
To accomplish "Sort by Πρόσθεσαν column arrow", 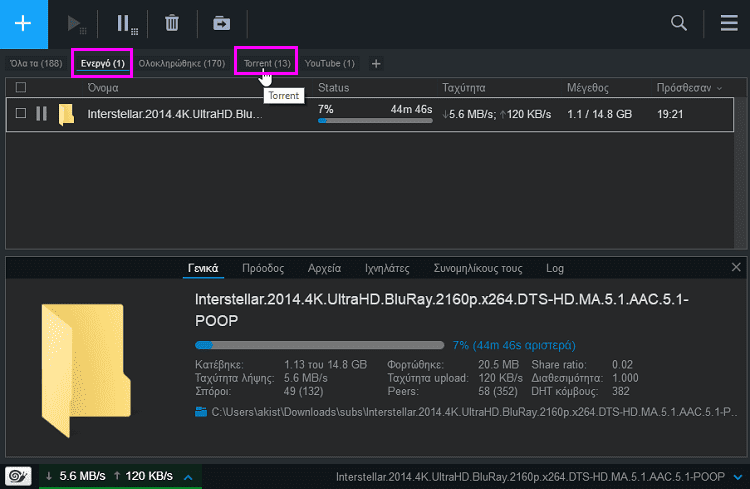I will pos(719,89).
